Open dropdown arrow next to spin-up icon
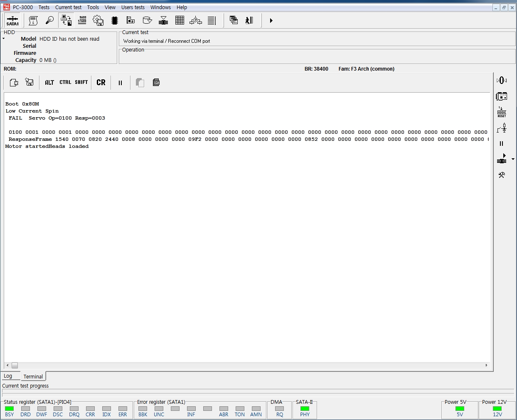This screenshot has height=420, width=517. 513,159
